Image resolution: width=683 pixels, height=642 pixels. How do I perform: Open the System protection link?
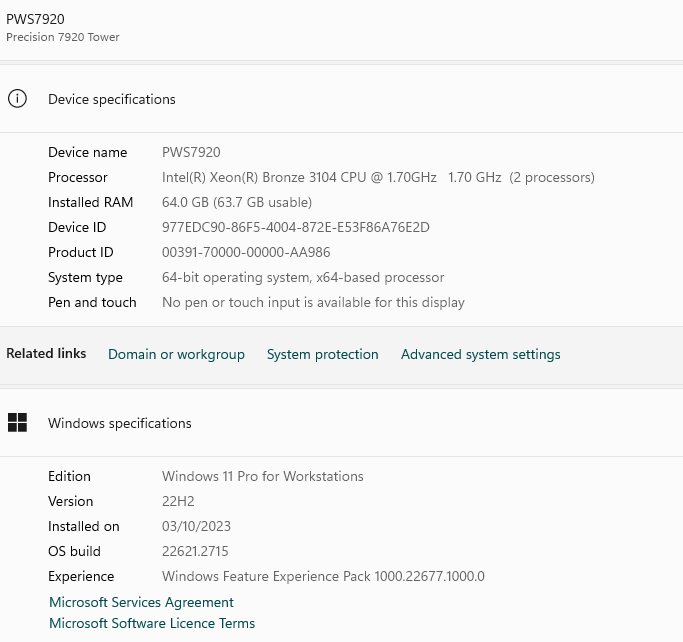[322, 354]
